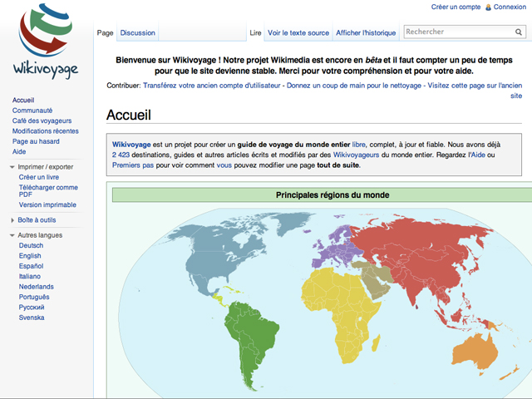The height and width of the screenshot is (399, 532).
Task: Click the libre link in intro
Action: pyautogui.click(x=358, y=145)
